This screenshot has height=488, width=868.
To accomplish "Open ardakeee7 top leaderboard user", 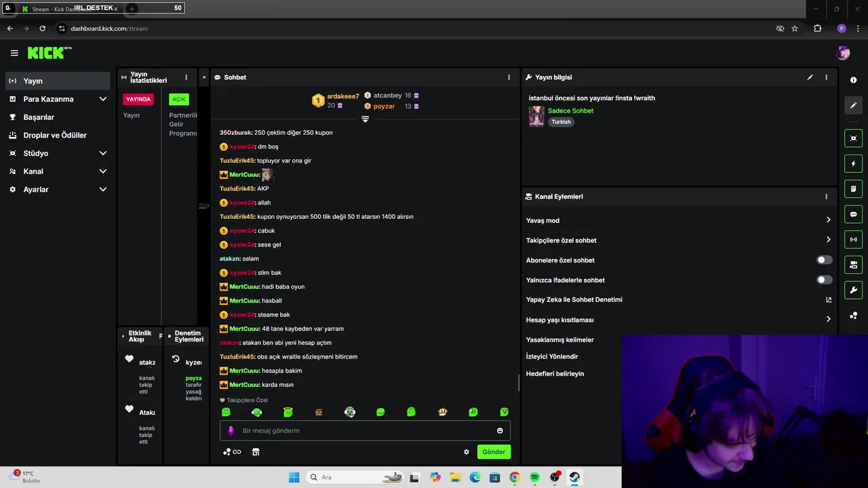I will pyautogui.click(x=343, y=96).
